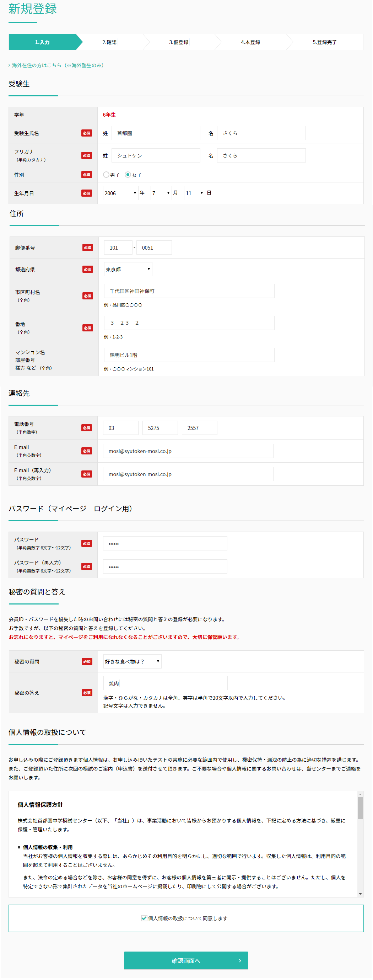The image size is (373, 980).
Task: Click the 2.確認 step tab
Action: [109, 42]
